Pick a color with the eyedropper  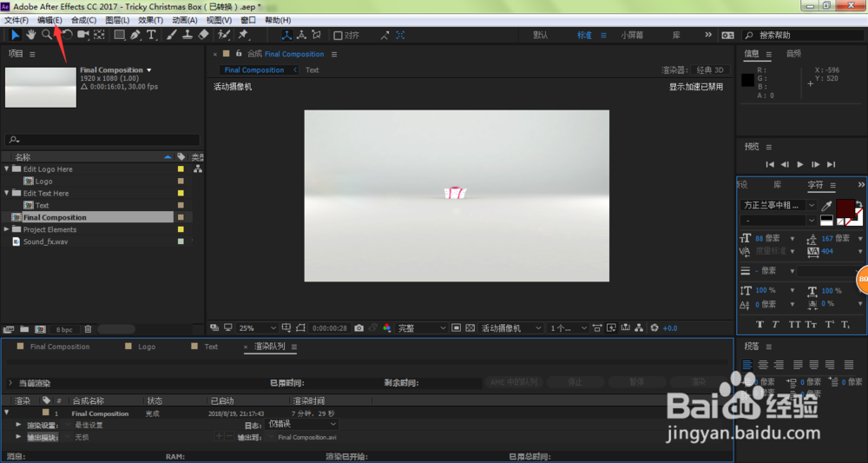[x=826, y=206]
